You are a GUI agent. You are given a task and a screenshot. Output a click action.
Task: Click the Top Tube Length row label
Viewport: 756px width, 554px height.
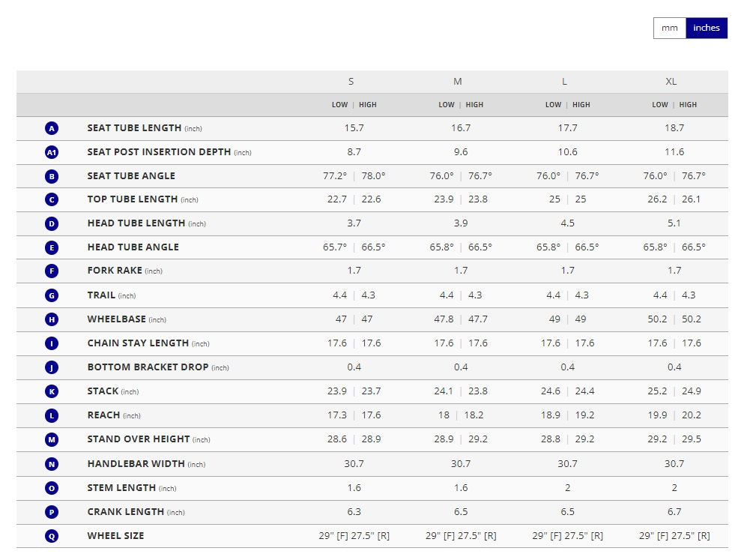tap(133, 199)
